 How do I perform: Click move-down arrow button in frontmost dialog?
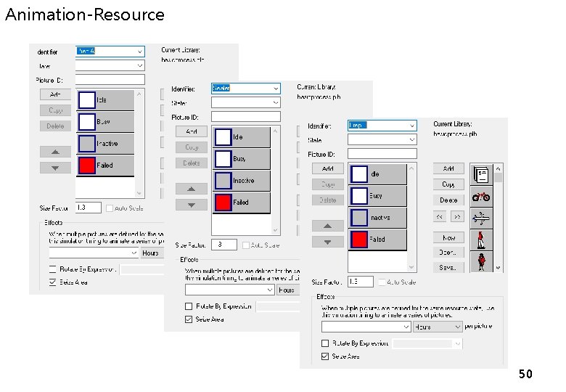pos(327,242)
